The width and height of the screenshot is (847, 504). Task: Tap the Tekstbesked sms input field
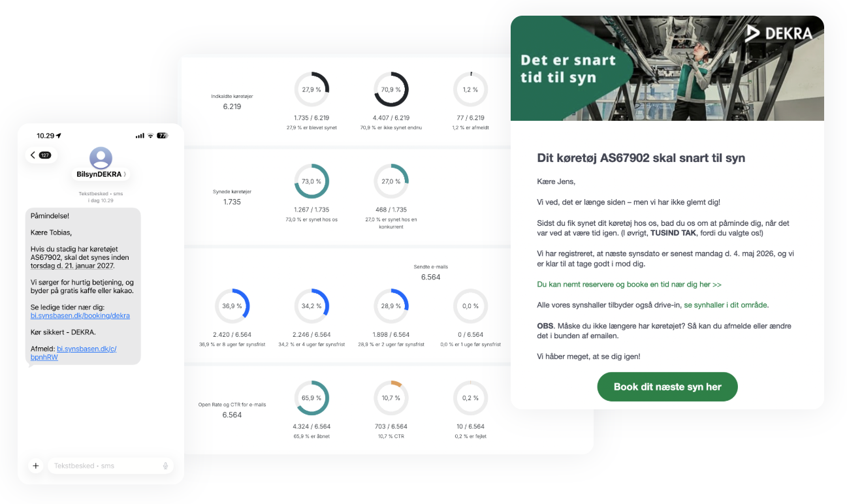pyautogui.click(x=106, y=465)
